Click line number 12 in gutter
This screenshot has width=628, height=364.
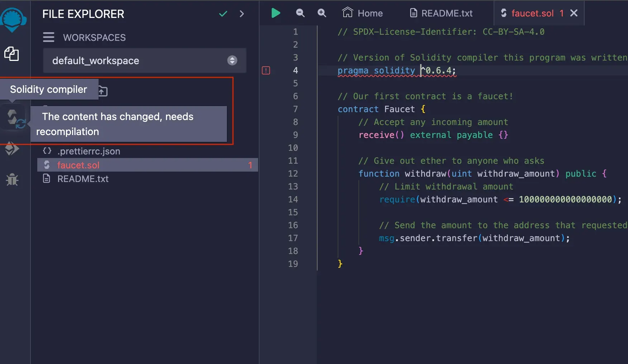pyautogui.click(x=293, y=174)
